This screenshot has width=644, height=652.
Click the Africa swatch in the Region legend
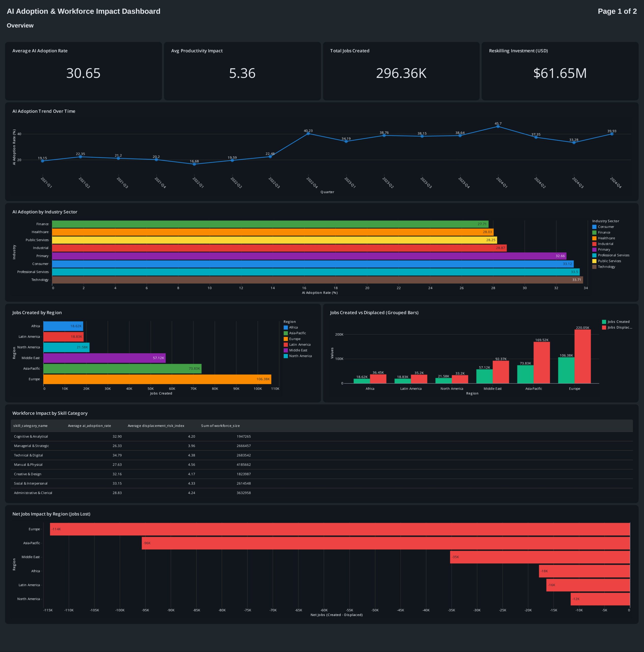(286, 327)
